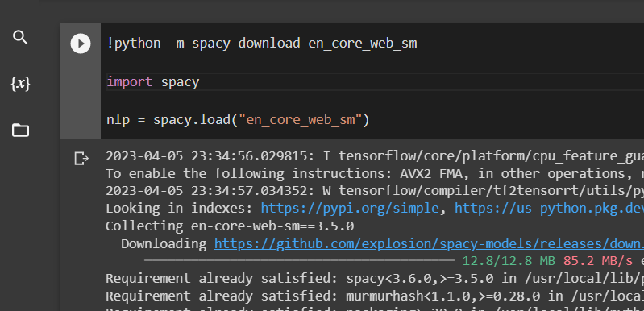
Task: Click the 23:34:57 tf2tensorrt warning line
Action: tap(375, 191)
